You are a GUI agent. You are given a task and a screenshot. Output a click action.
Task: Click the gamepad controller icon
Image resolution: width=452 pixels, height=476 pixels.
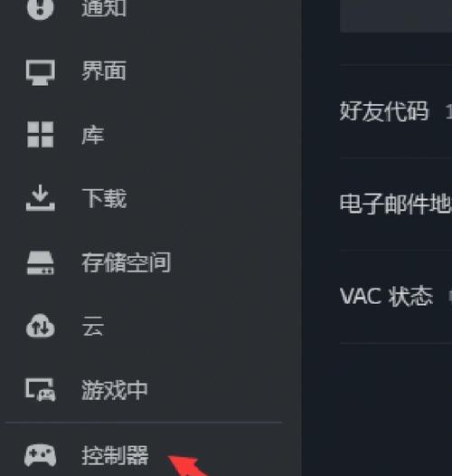(x=41, y=455)
